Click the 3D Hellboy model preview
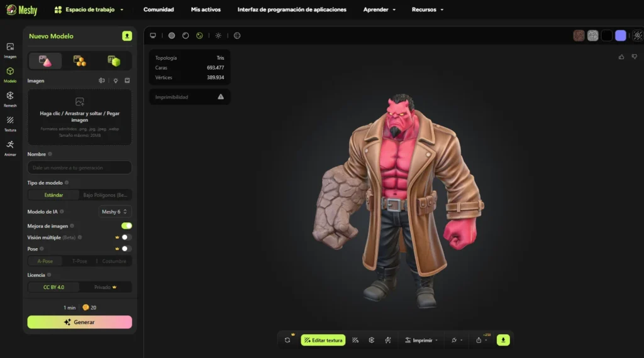 point(397,201)
